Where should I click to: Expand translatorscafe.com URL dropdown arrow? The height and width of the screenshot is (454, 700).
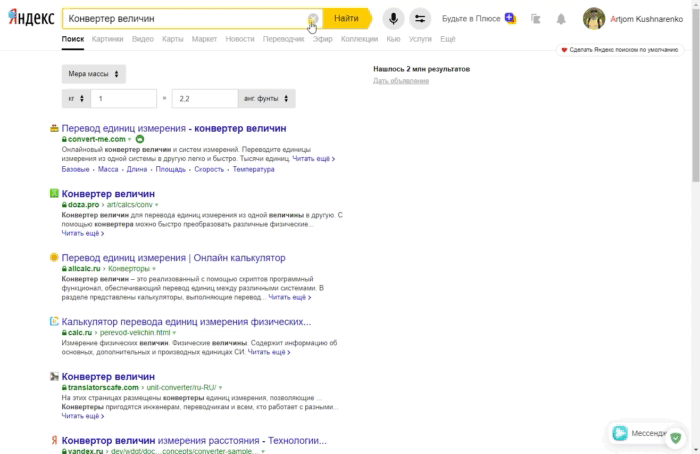(x=220, y=387)
